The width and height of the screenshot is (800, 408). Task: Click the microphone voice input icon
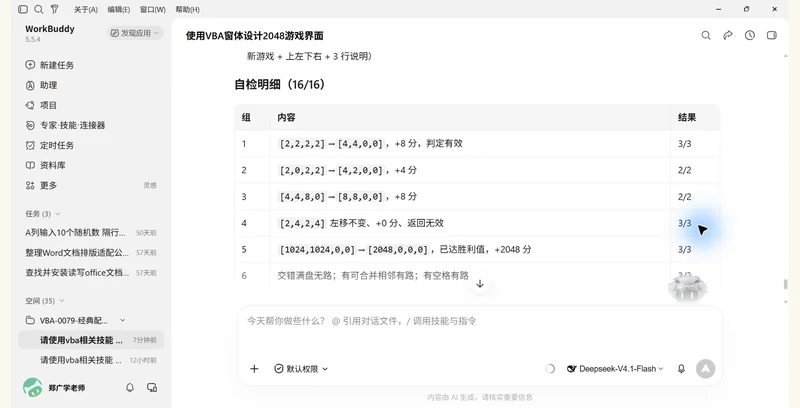click(681, 369)
